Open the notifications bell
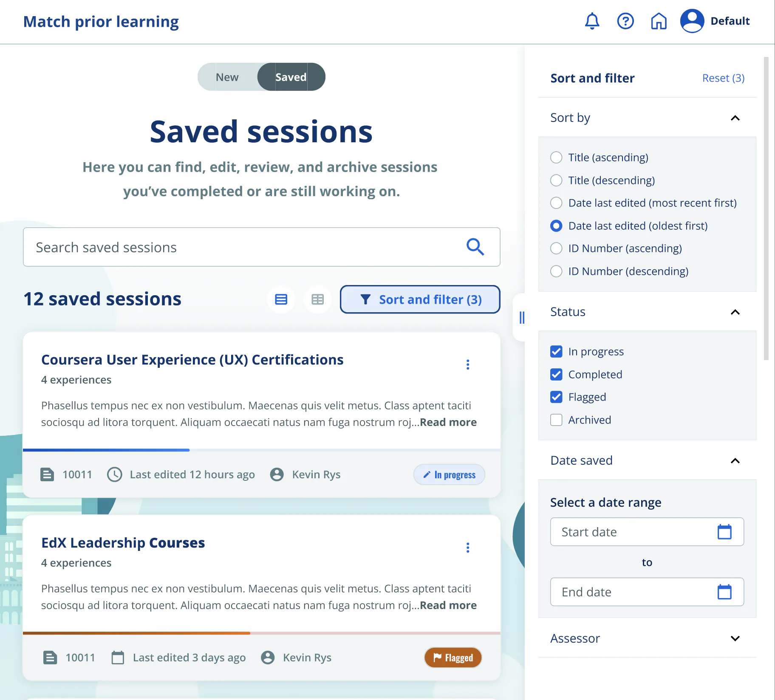Screen dimensions: 775x700 pos(592,21)
